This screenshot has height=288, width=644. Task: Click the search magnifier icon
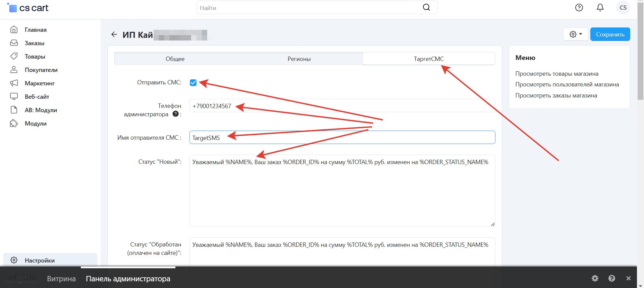[x=426, y=7]
